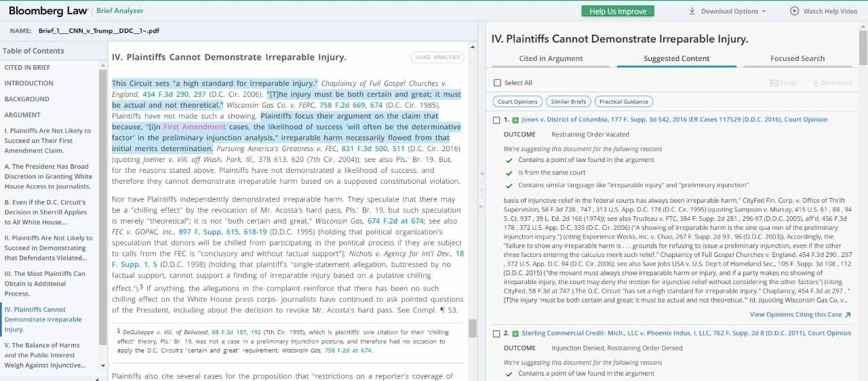Screen dimensions: 868x381
Task: Go to CITED IN BRIEF in contents
Action: pos(27,68)
